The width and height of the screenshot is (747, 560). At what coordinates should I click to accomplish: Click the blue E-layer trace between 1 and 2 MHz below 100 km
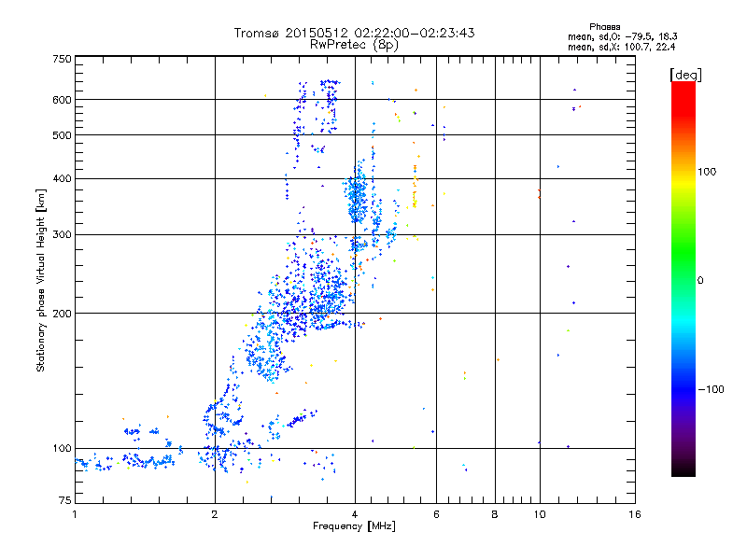pos(126,461)
